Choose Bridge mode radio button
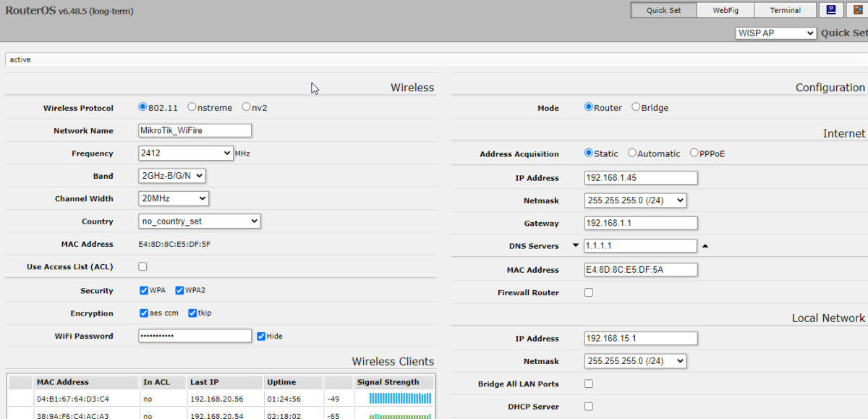The image size is (868, 419). [636, 107]
